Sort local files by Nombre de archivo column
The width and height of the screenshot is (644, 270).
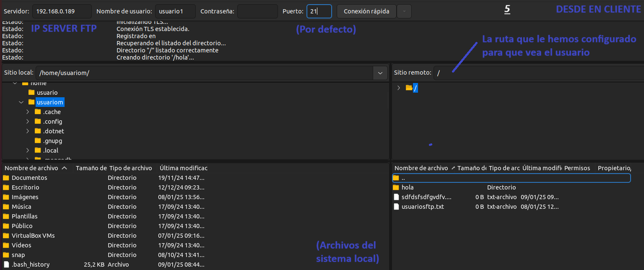(x=31, y=168)
